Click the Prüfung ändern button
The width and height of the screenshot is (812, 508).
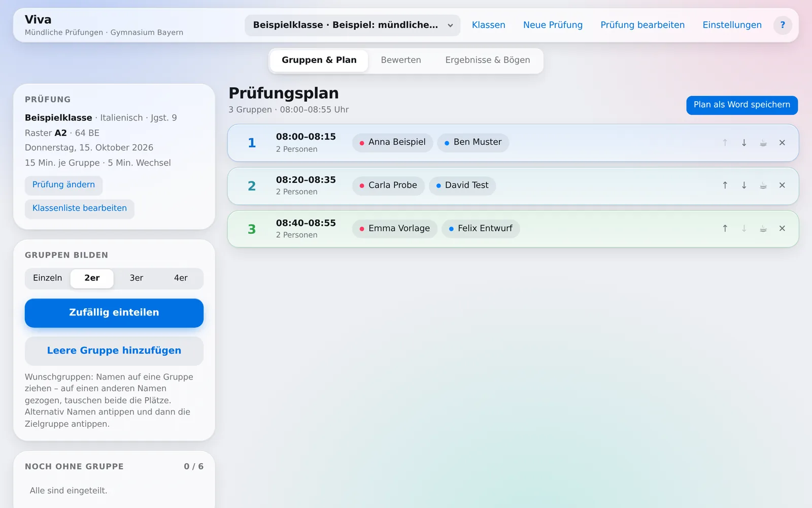(x=63, y=185)
